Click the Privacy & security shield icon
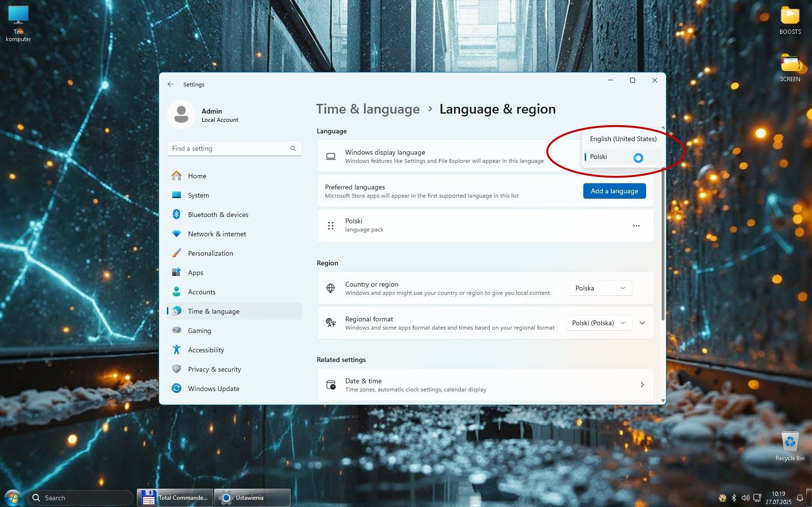Viewport: 812px width, 507px height. [177, 369]
